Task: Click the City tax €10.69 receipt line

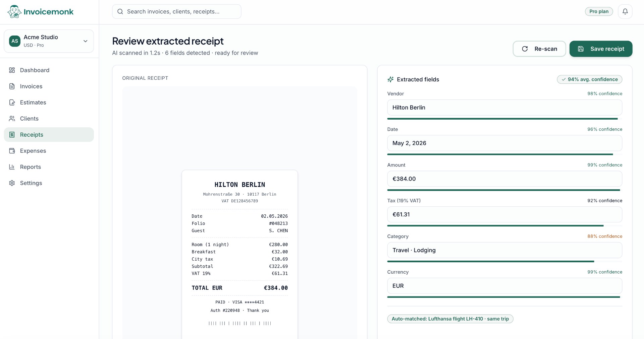Action: tap(239, 259)
